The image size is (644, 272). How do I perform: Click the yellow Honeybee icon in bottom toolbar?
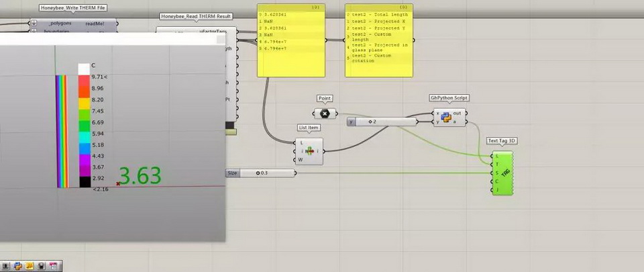point(30,266)
